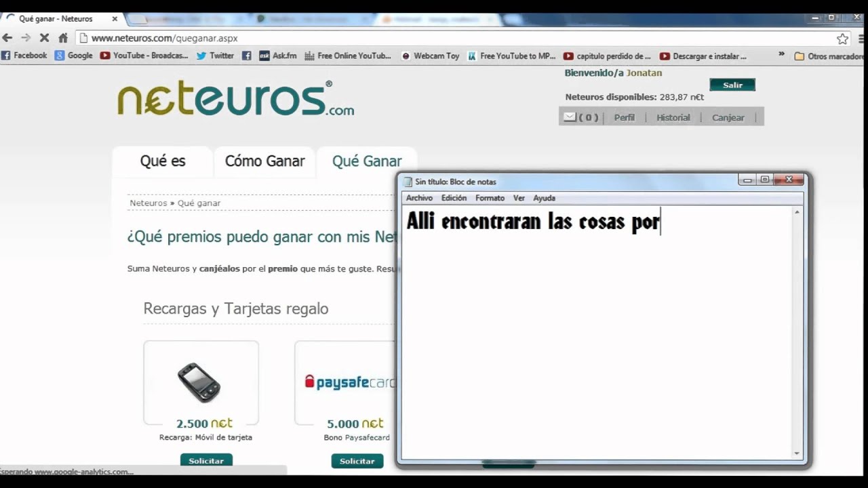Open the Ask.fm bookmark
This screenshot has height=488, width=868.
click(278, 56)
